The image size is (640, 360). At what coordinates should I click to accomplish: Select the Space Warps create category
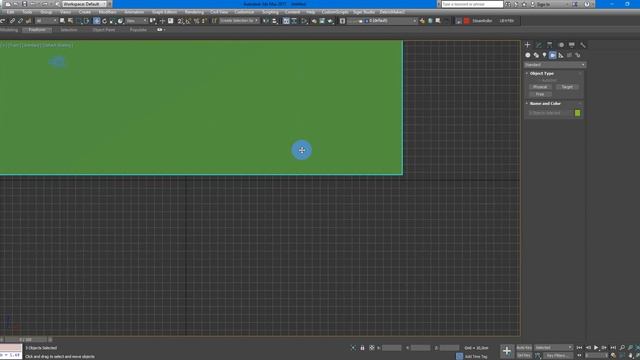coord(569,55)
